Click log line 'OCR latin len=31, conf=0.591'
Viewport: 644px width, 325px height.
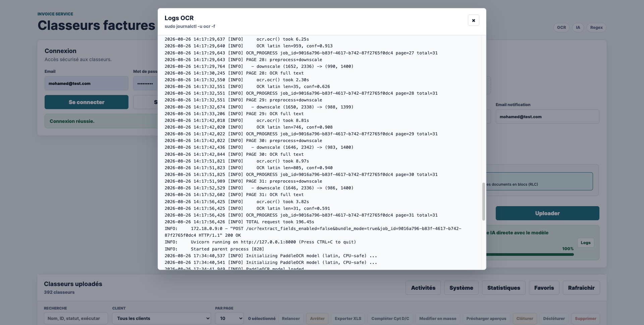coord(247,208)
